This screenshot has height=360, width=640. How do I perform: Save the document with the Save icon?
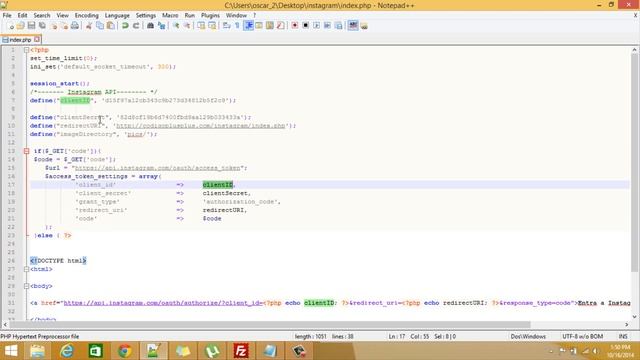(31, 26)
